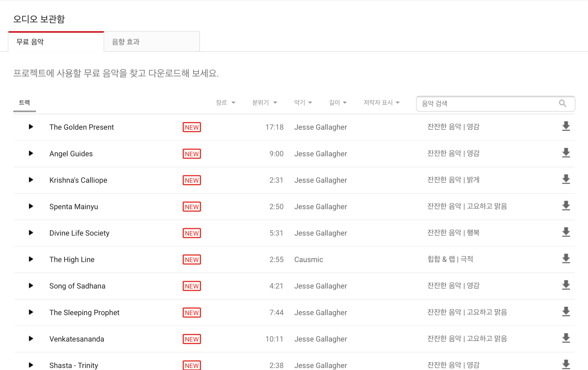Image resolution: width=588 pixels, height=370 pixels.
Task: Click search magnifier icon in music search
Action: tap(562, 103)
